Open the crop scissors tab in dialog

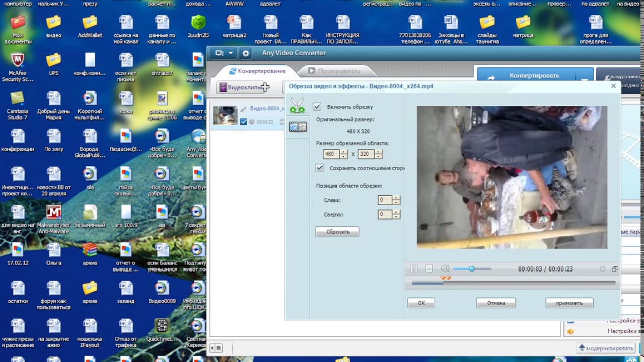point(297,106)
